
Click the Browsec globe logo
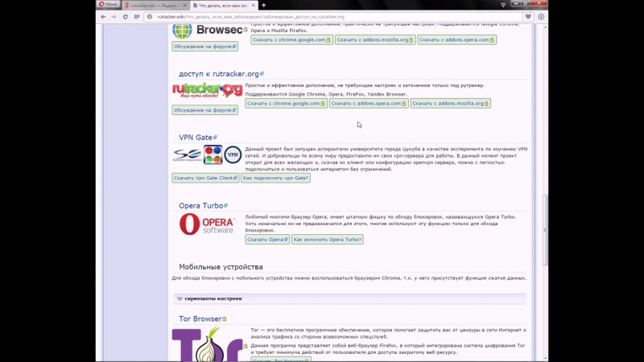click(182, 31)
